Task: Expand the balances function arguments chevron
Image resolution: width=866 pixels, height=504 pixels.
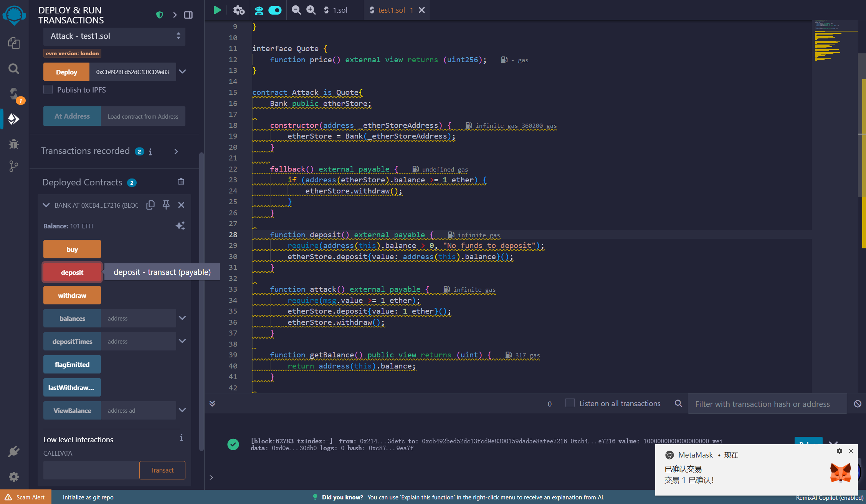Action: tap(182, 318)
